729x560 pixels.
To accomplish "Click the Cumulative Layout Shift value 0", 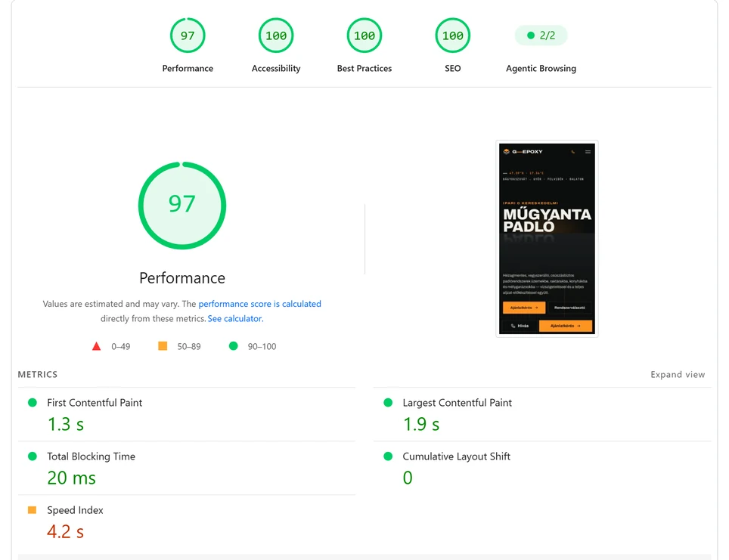I will [x=408, y=478].
